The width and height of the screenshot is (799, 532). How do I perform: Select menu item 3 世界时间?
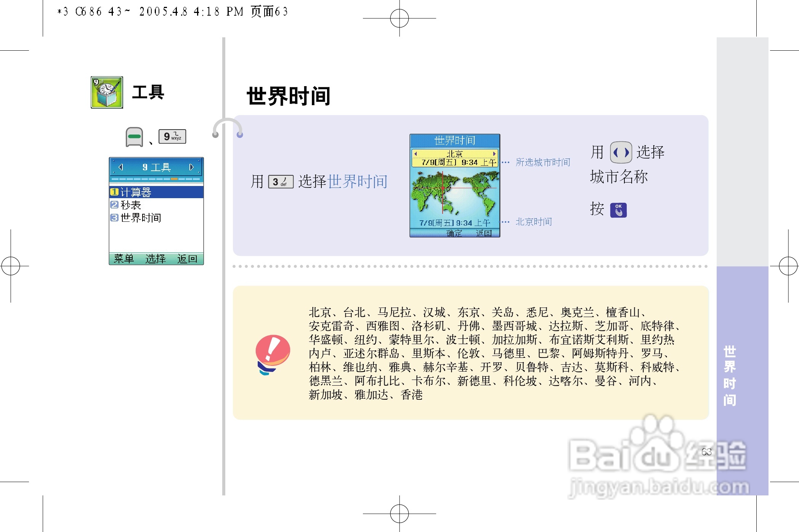click(141, 218)
